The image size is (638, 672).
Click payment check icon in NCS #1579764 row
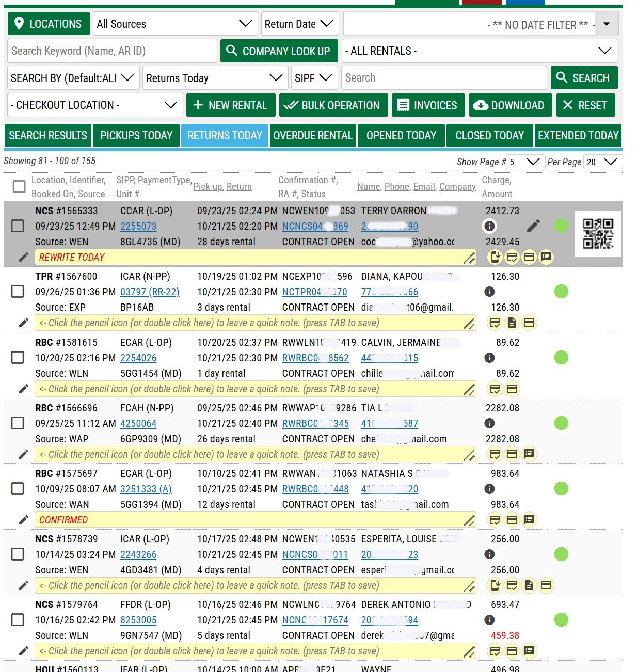495,651
